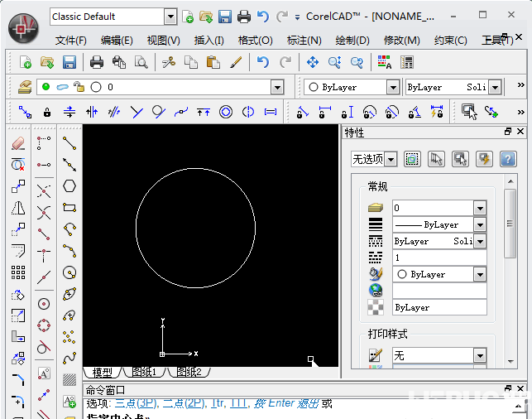Open the ByLayer line color dropdown in the toolbar
The image size is (532, 419).
(392, 88)
